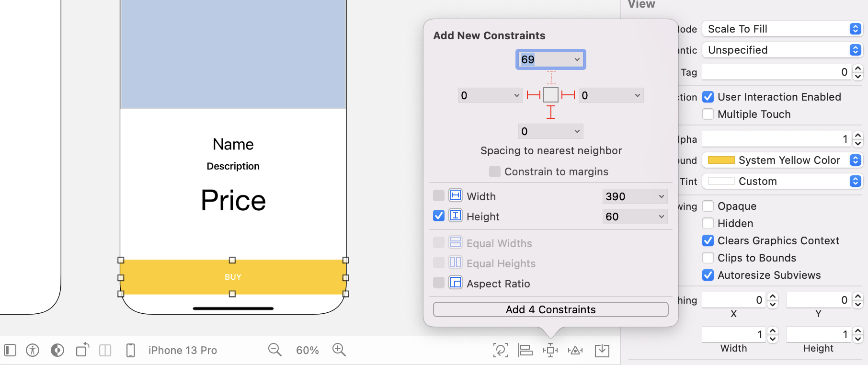Click the System Yellow background color swatch
Screen dimensions: 868x365
tap(721, 160)
